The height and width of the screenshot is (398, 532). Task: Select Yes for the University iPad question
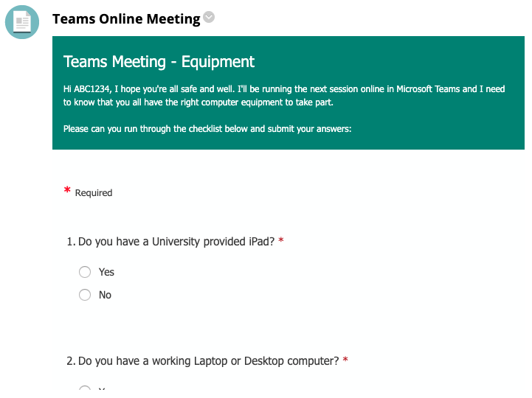point(85,272)
